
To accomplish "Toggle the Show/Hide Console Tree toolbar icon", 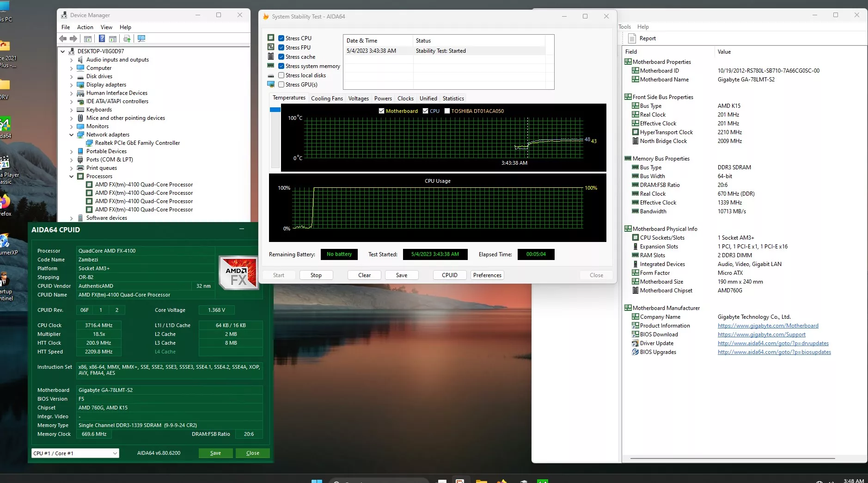I will [x=87, y=39].
